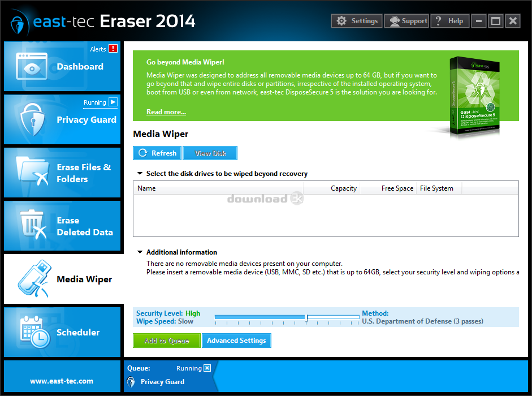
Task: Click the View Disk button
Action: (210, 153)
